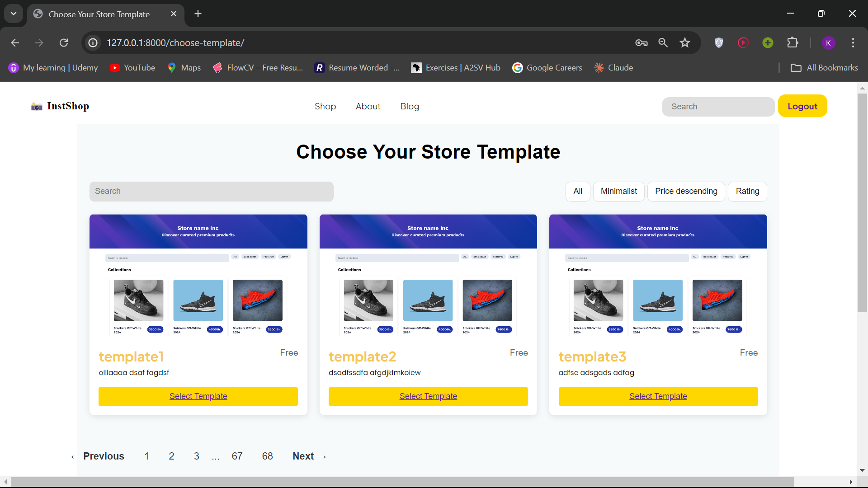Click the shield security icon in address bar
The width and height of the screenshot is (868, 488).
[x=720, y=42]
